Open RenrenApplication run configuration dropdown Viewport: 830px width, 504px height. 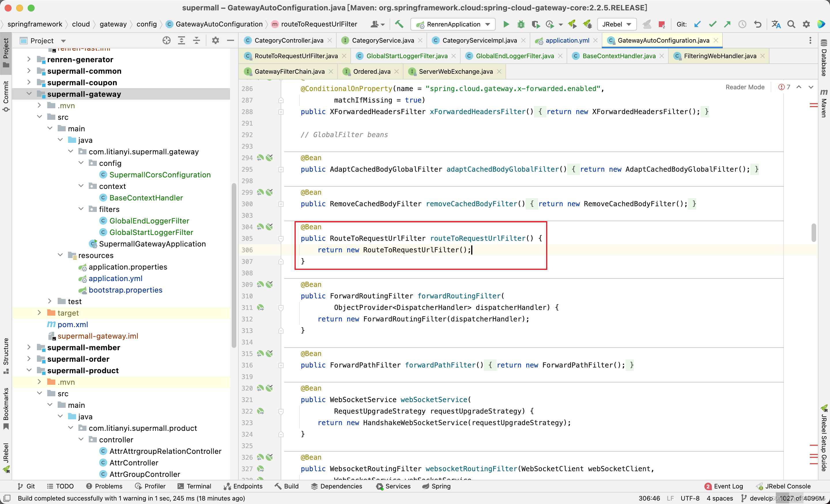pos(453,24)
